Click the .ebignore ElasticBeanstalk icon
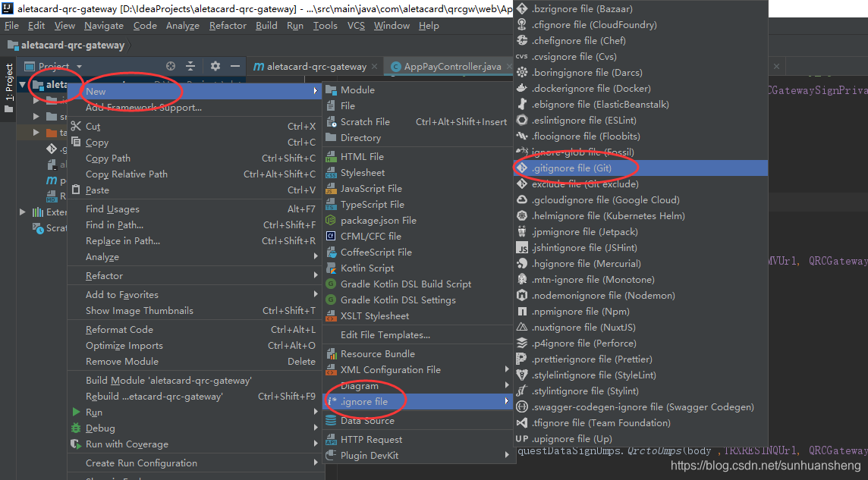The image size is (868, 480). [x=522, y=105]
